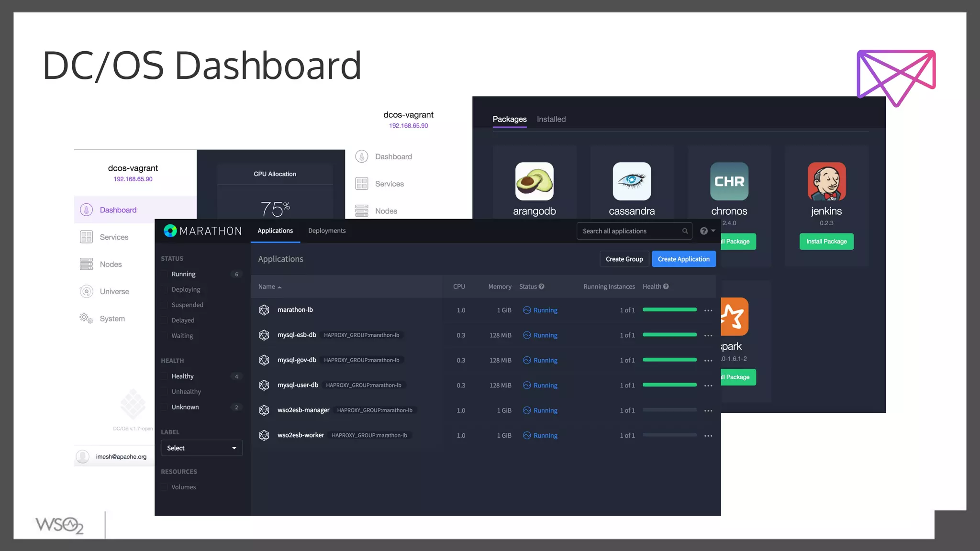Click the Health column help icon
This screenshot has height=551, width=980.
[666, 287]
